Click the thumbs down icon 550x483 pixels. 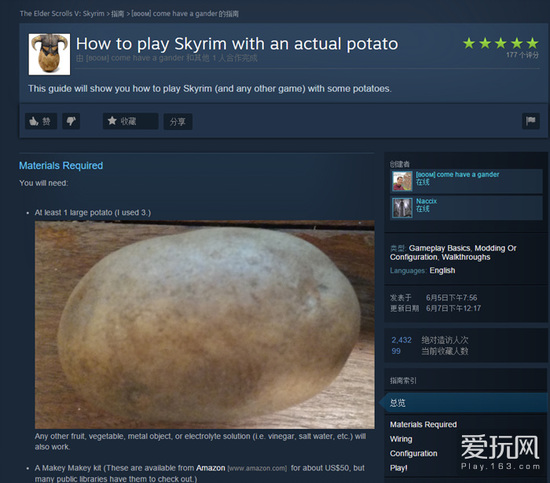pyautogui.click(x=71, y=121)
